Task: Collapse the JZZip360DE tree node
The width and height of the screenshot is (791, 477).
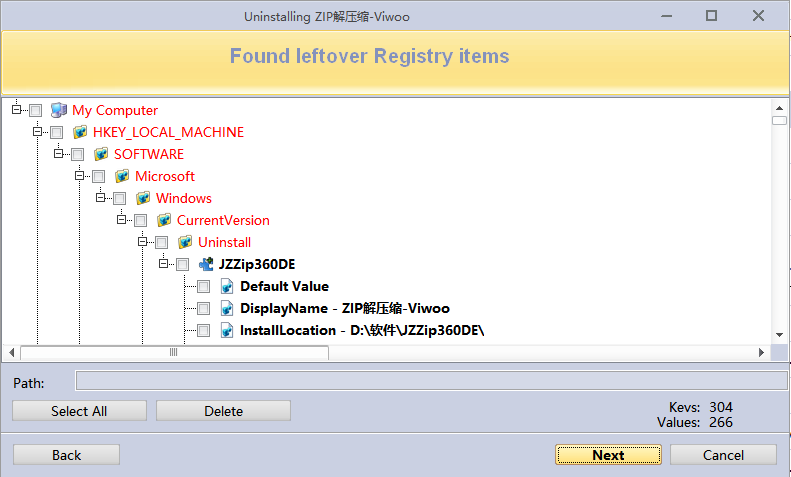Action: pos(163,264)
